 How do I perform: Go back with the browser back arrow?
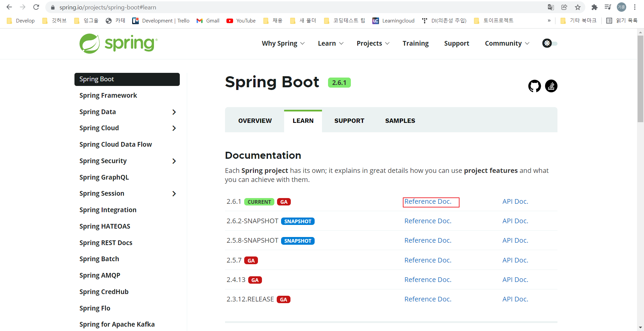tap(9, 7)
